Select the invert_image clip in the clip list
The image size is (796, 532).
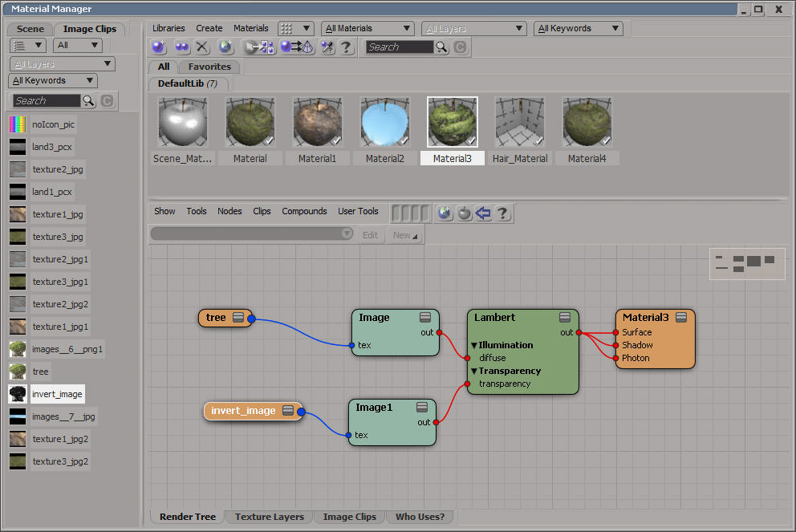[x=57, y=394]
